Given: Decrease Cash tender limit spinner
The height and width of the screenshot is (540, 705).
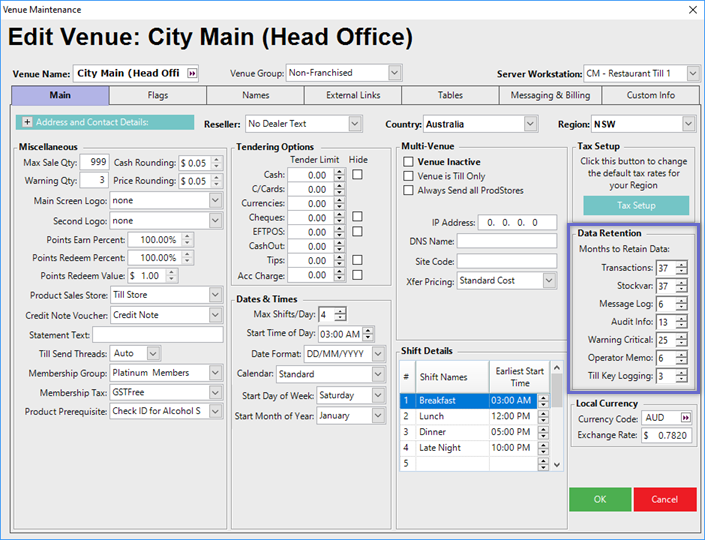Looking at the screenshot, I should coord(340,178).
